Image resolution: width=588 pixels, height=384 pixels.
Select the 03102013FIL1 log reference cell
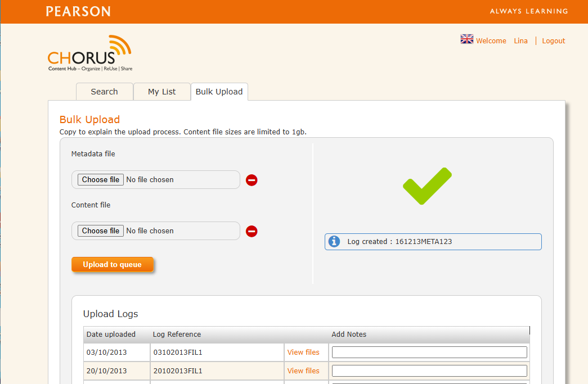click(217, 352)
